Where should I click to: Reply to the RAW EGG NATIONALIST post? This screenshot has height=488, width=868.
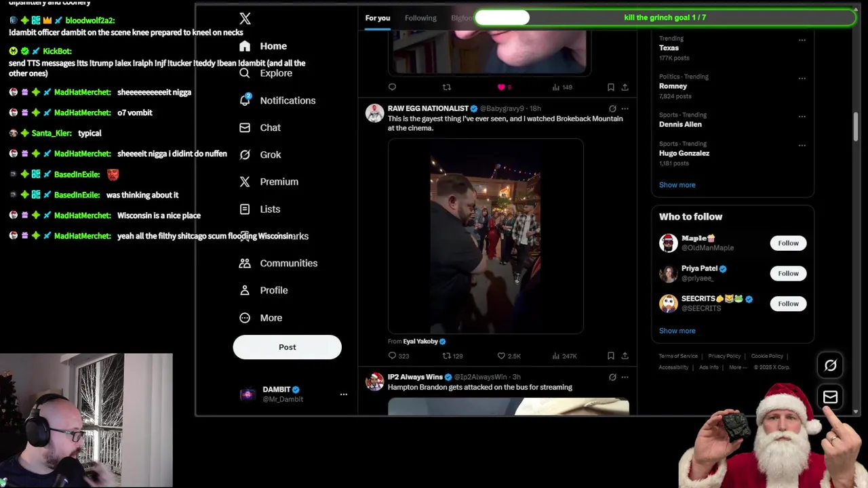coord(392,356)
